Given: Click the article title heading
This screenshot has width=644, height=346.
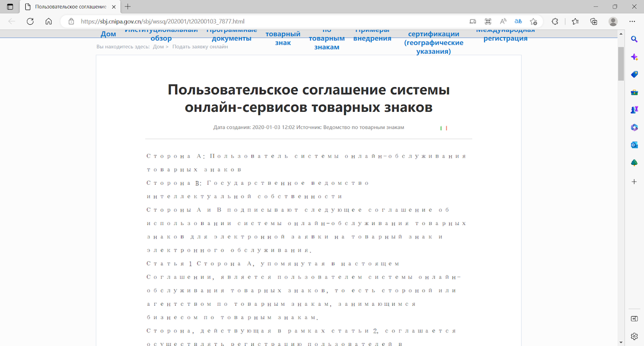Looking at the screenshot, I should (309, 98).
